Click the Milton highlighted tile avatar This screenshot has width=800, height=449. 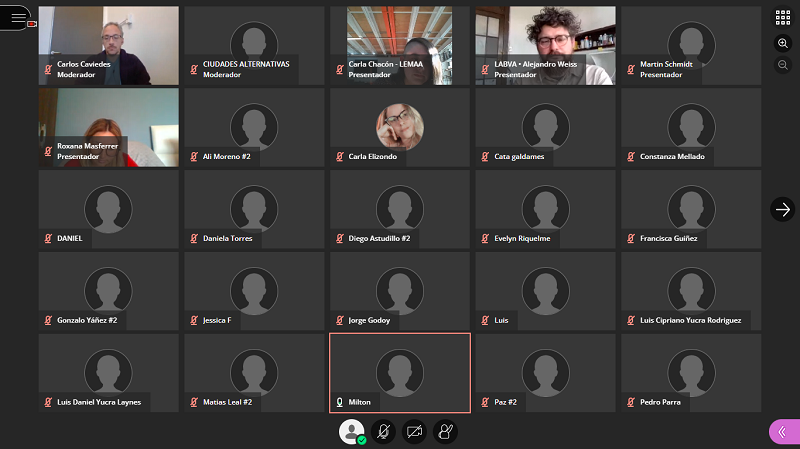coord(400,373)
